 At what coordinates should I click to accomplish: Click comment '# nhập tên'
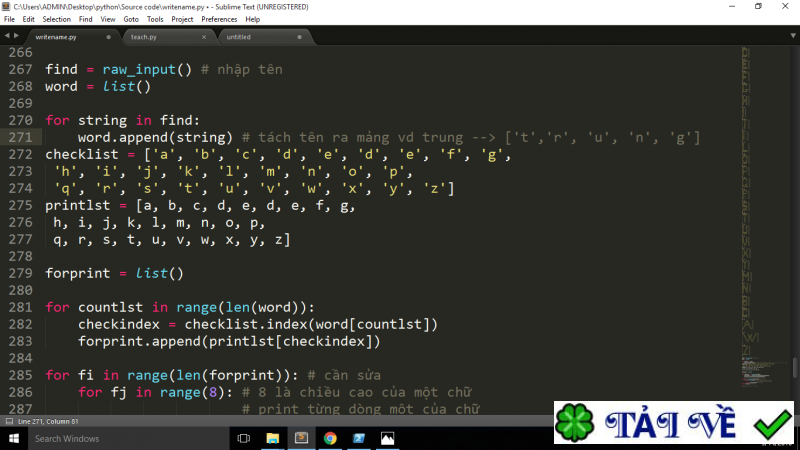click(x=241, y=69)
